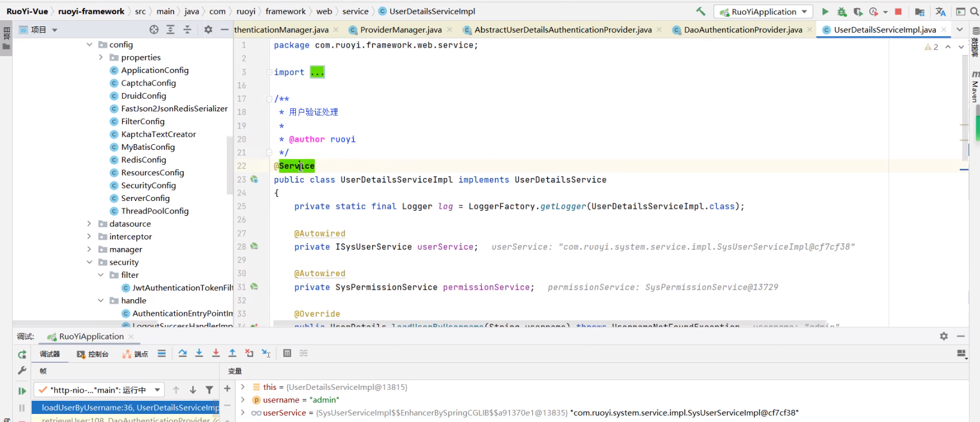Open RuoYiApplication run configuration dropdown
Screen dimensions: 980x422
[763, 11]
